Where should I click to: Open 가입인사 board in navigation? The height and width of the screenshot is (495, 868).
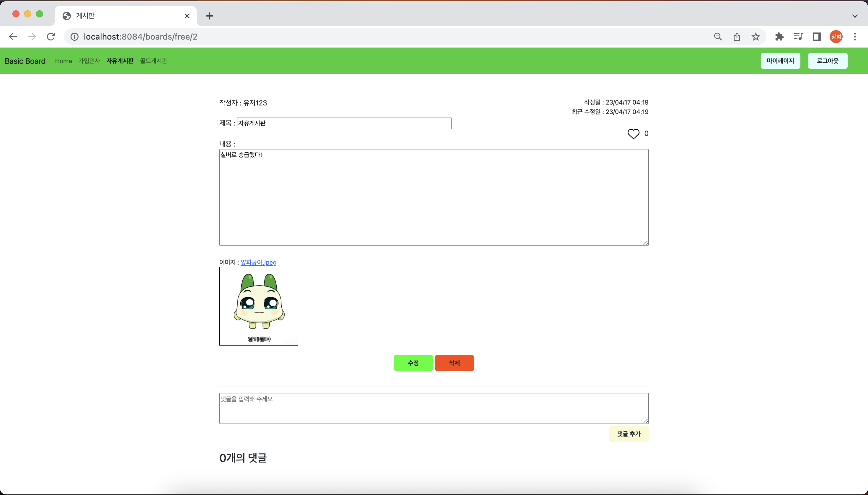click(x=89, y=61)
